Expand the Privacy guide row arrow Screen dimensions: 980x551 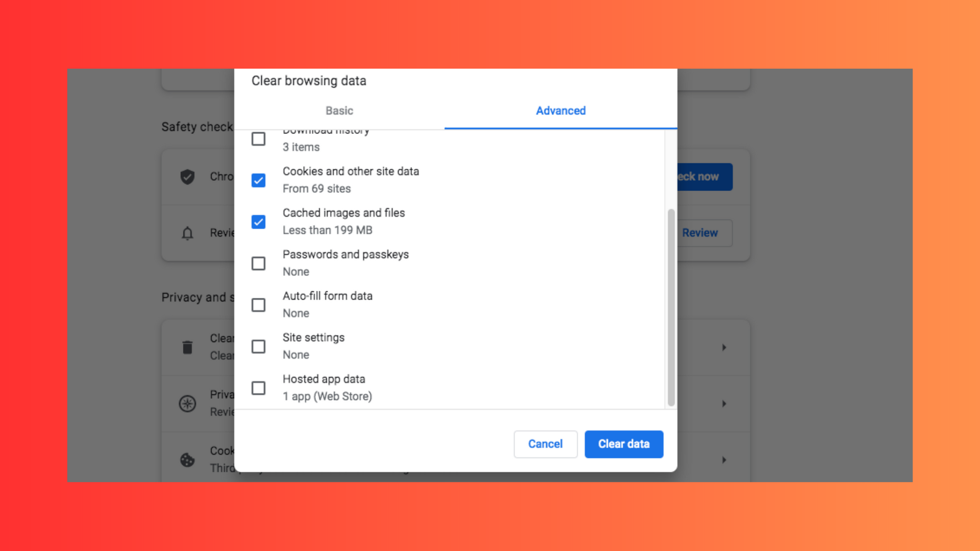[724, 404]
